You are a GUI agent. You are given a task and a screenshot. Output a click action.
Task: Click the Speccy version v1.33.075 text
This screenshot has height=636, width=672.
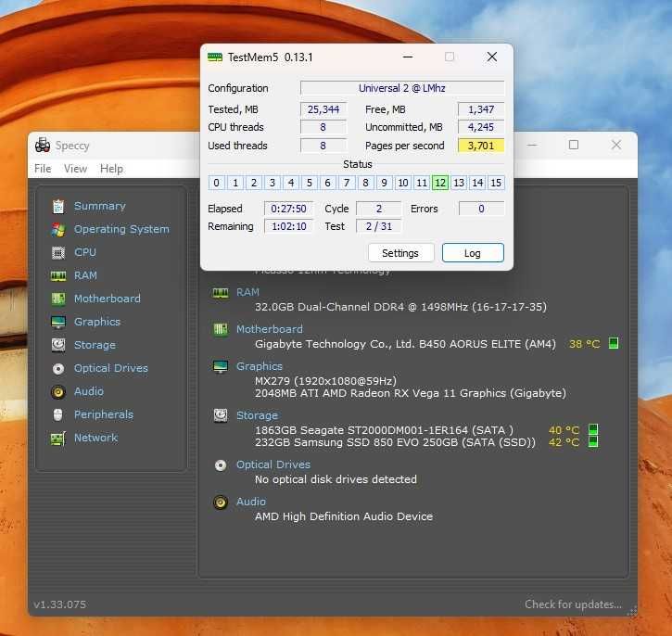coord(59,604)
